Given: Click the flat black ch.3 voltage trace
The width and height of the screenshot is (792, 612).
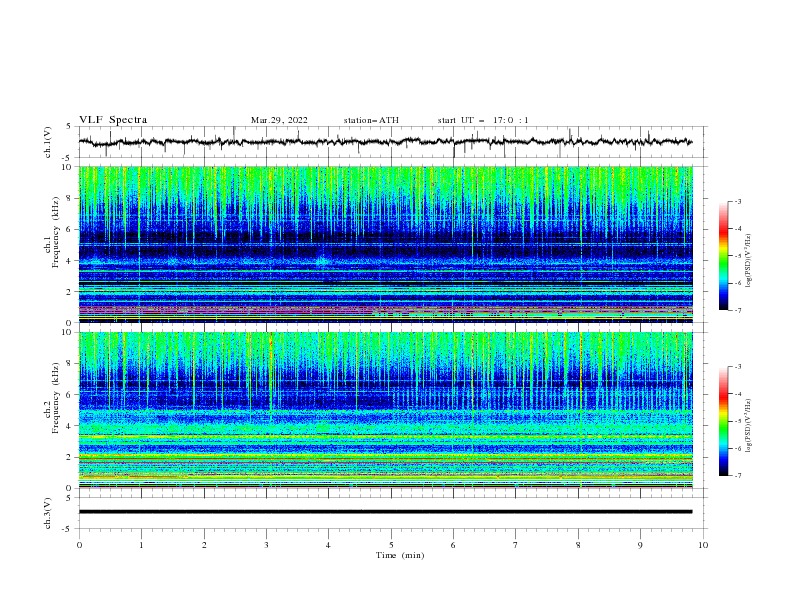Looking at the screenshot, I should tap(385, 512).
